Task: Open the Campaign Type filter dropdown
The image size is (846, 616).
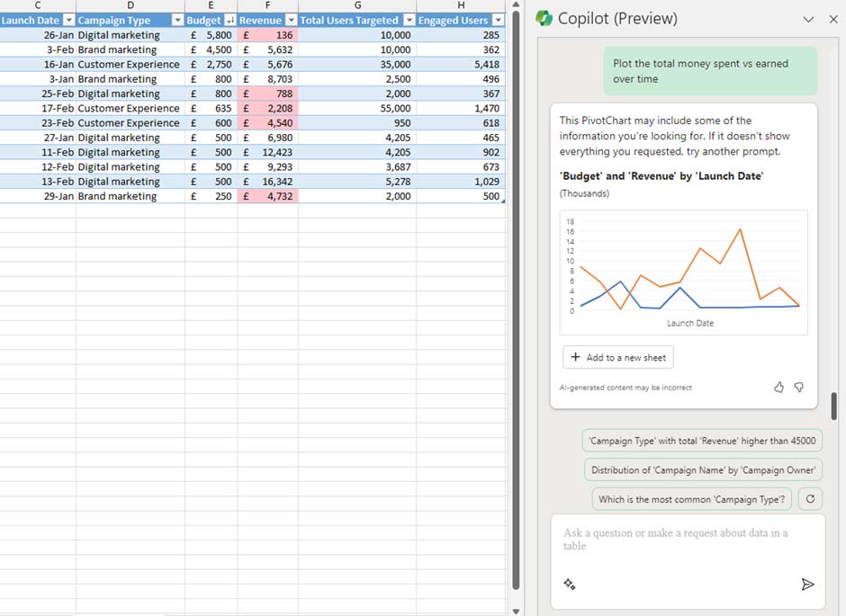Action: [x=177, y=20]
